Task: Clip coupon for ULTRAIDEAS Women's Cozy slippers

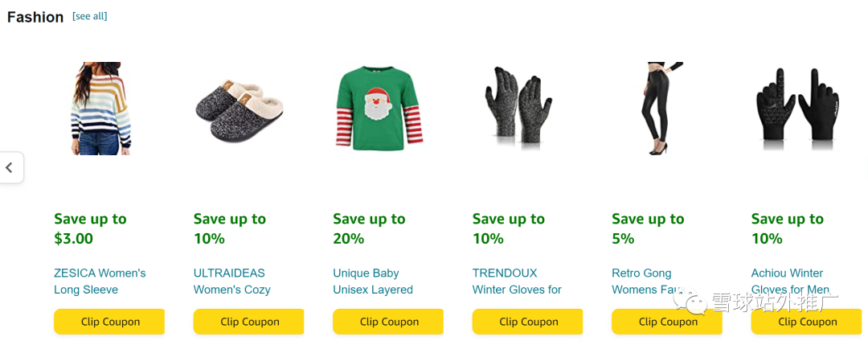Action: [249, 322]
